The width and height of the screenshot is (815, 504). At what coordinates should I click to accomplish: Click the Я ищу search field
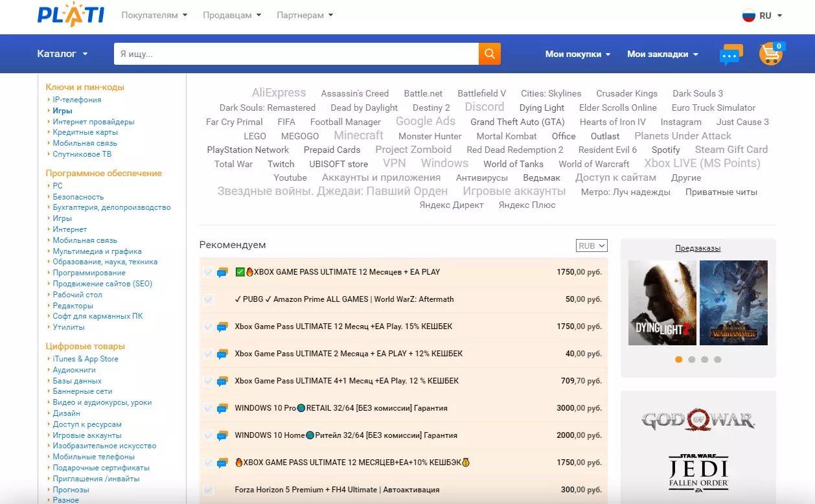[296, 54]
